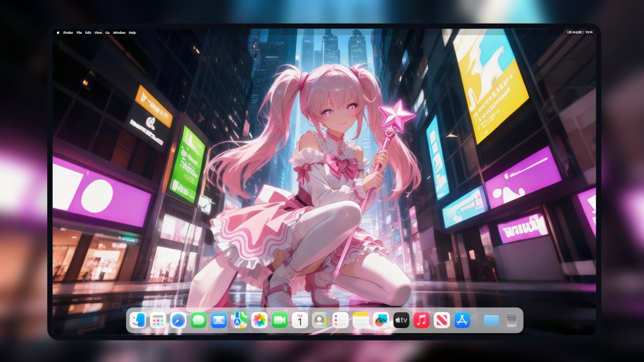The height and width of the screenshot is (362, 644).
Task: Open the Contacts app
Action: (x=319, y=321)
